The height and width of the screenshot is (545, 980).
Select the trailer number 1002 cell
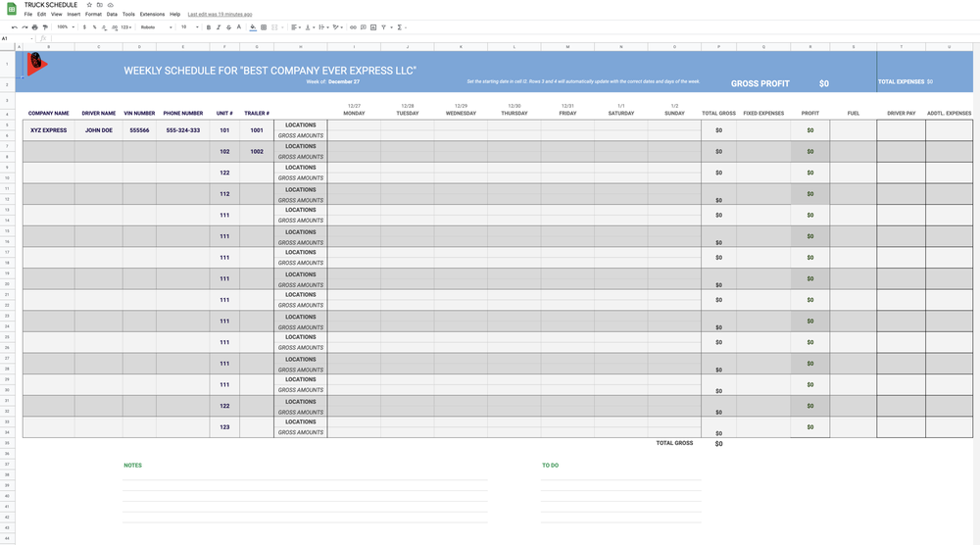pos(257,151)
